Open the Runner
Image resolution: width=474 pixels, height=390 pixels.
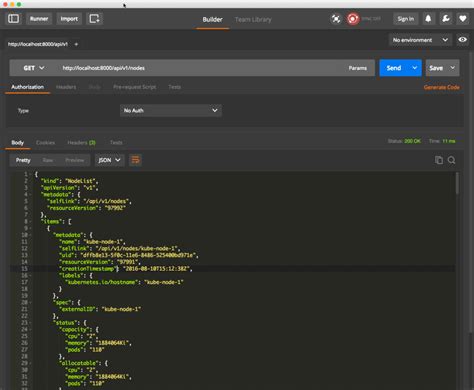(x=39, y=19)
